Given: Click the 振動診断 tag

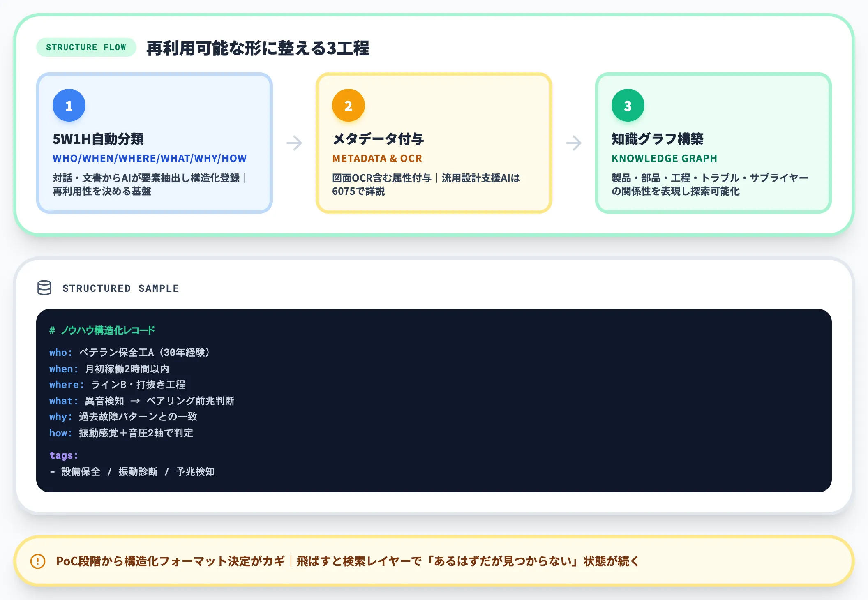Looking at the screenshot, I should 138,472.
